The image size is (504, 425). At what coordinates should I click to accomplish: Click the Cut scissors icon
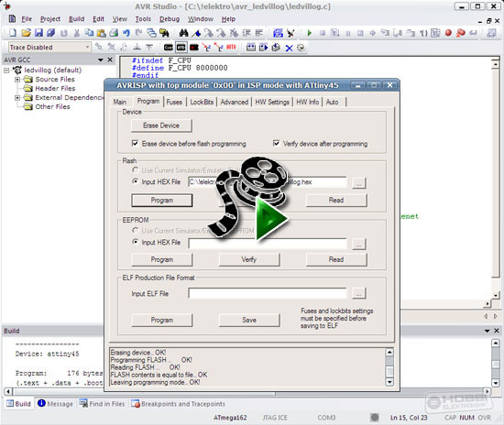pyautogui.click(x=76, y=33)
